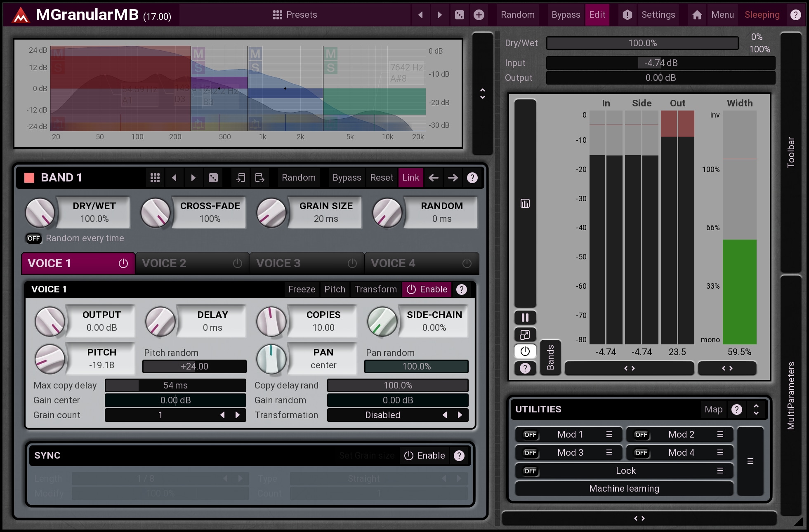Collapse the Utilities panel arrows
The image size is (809, 532).
[756, 409]
